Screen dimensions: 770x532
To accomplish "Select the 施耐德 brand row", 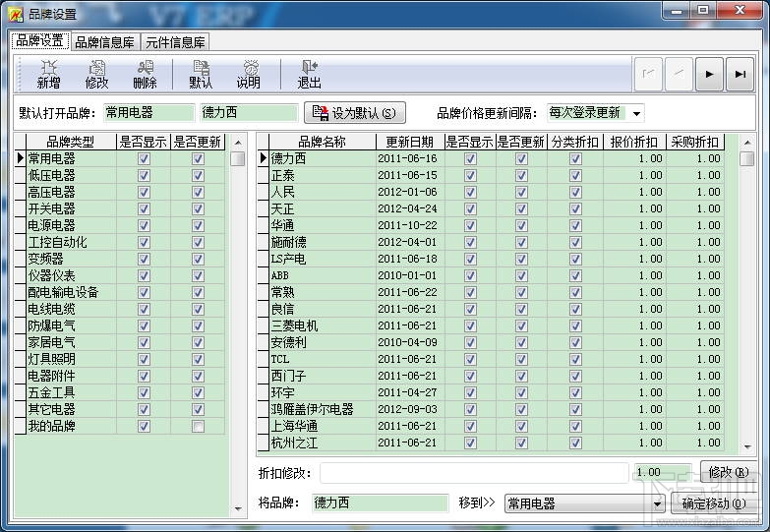I will pyautogui.click(x=491, y=242).
